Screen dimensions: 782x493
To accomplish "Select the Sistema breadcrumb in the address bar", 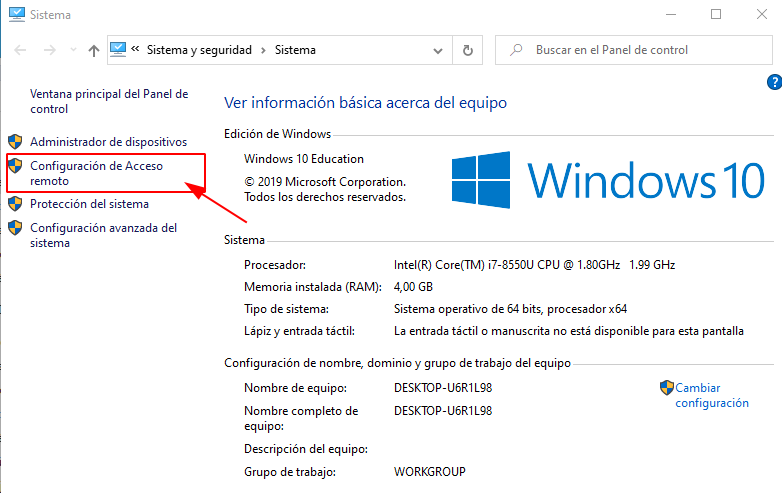I will coord(295,50).
